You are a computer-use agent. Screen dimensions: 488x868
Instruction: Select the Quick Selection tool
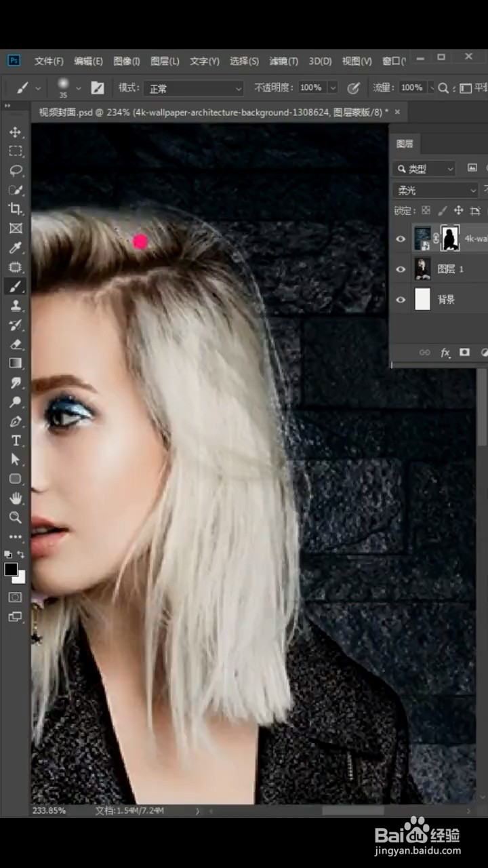(15, 190)
